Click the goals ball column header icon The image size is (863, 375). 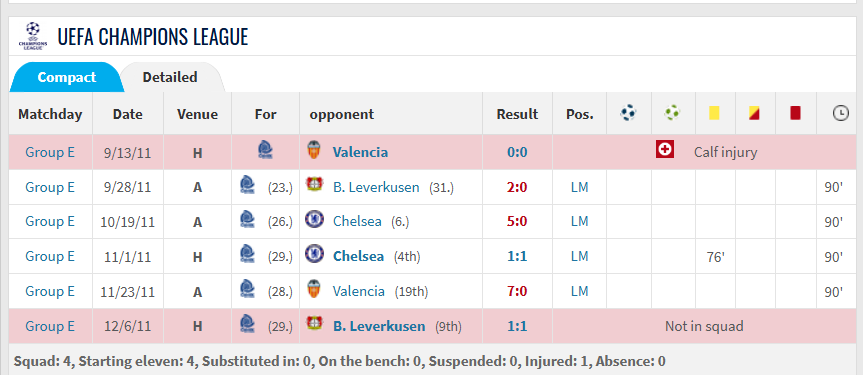click(628, 113)
